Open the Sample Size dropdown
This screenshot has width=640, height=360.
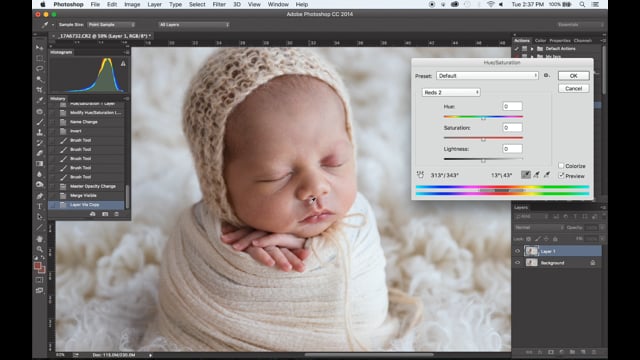coord(111,24)
